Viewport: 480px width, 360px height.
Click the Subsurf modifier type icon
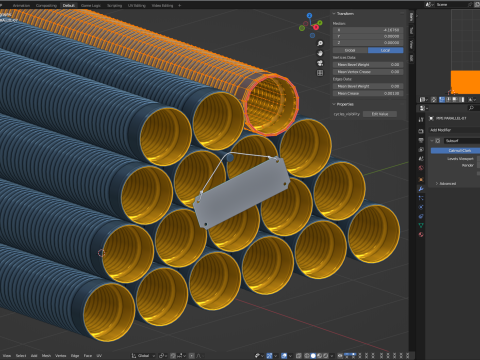point(438,141)
